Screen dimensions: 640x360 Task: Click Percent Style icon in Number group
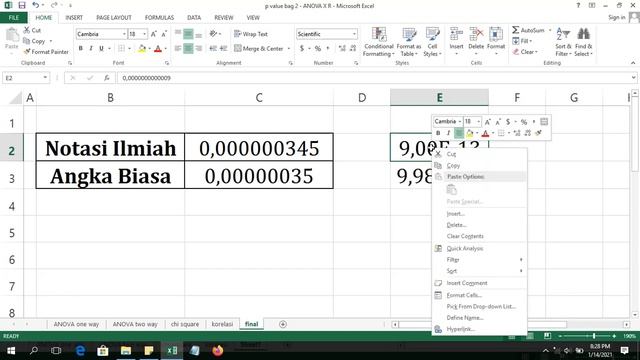(x=318, y=49)
